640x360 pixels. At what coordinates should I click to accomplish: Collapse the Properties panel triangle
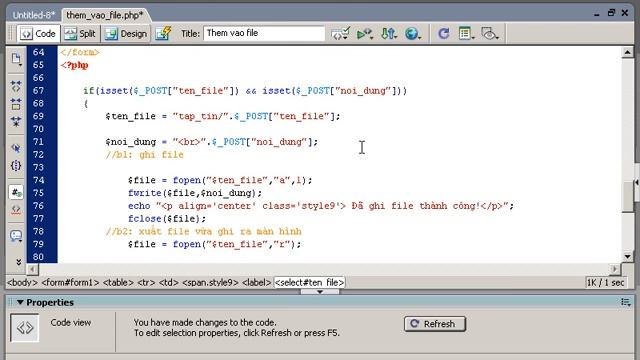[20, 302]
